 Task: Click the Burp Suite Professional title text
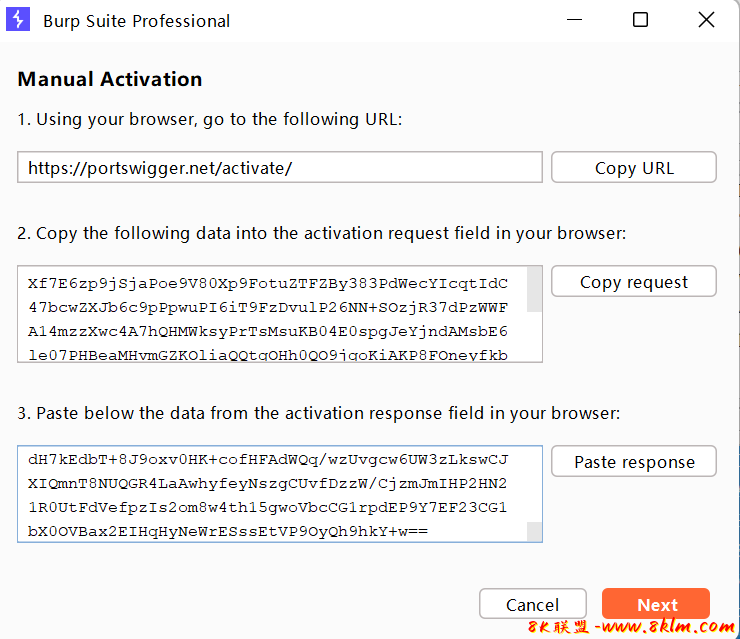[x=136, y=21]
